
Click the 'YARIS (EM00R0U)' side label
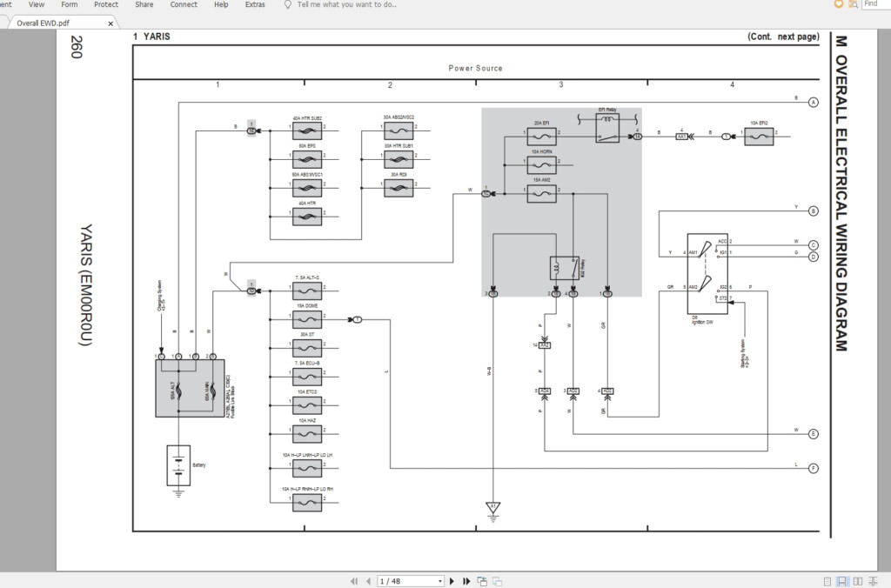[85, 285]
